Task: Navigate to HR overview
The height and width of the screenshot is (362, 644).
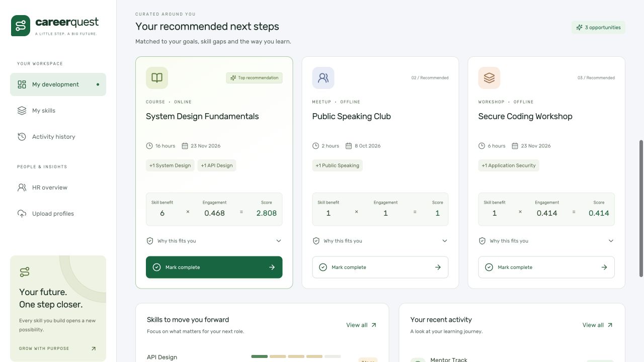Action: click(x=58, y=188)
